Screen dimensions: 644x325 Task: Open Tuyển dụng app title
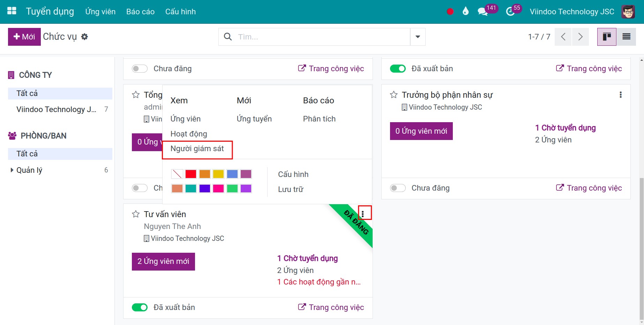(x=50, y=12)
